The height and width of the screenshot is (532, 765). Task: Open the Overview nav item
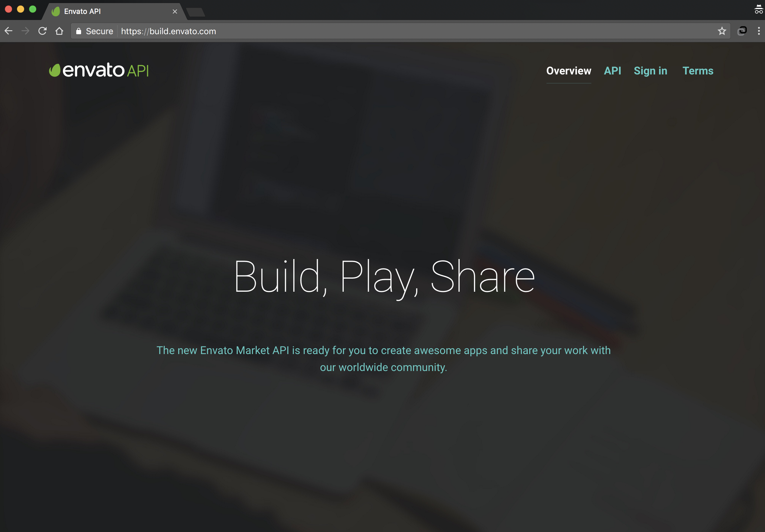coord(569,71)
